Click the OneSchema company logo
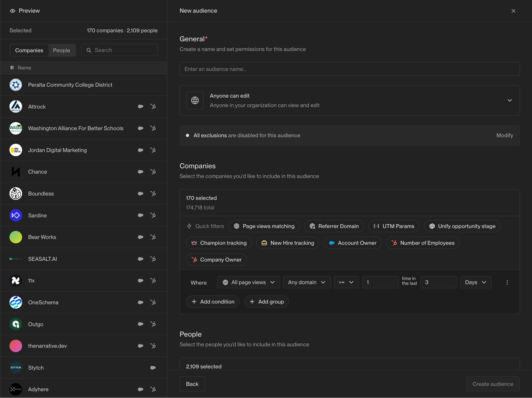 (16, 302)
